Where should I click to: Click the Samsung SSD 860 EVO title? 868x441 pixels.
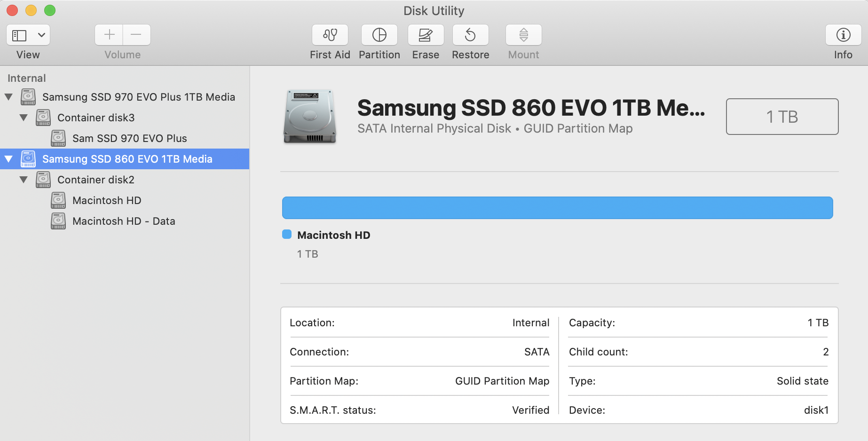tap(531, 108)
